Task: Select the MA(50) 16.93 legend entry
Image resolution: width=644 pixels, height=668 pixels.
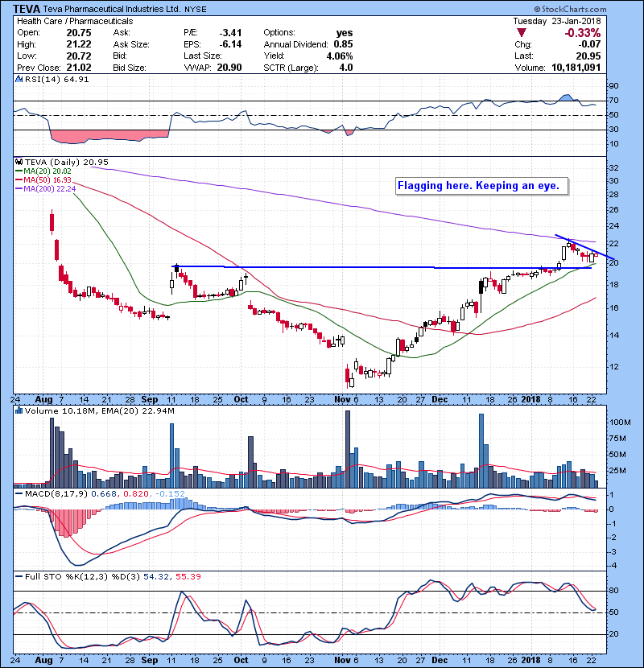Action: pyautogui.click(x=43, y=179)
